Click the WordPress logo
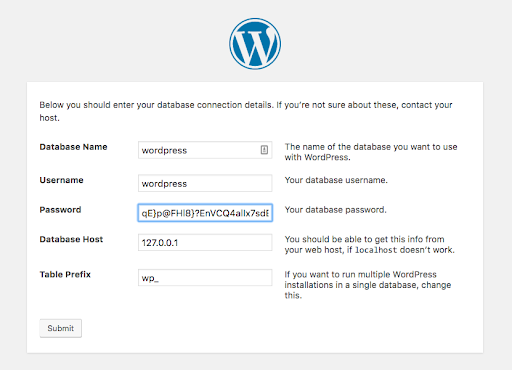 255,44
